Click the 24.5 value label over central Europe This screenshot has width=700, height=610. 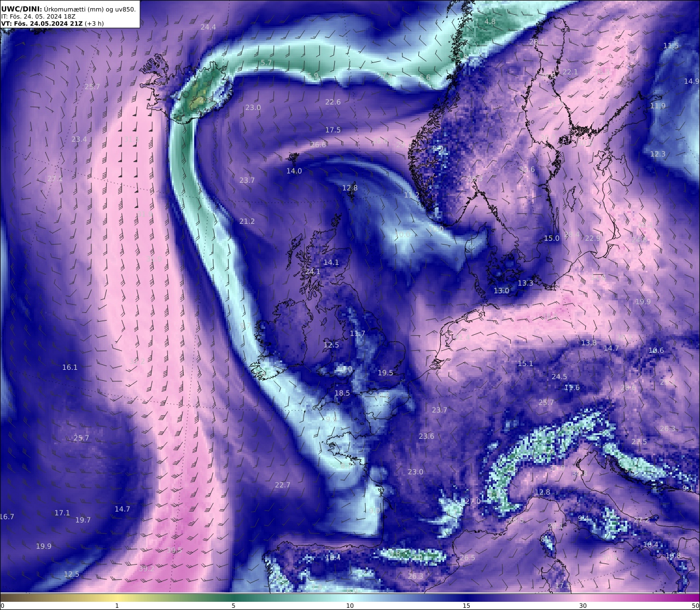559,377
